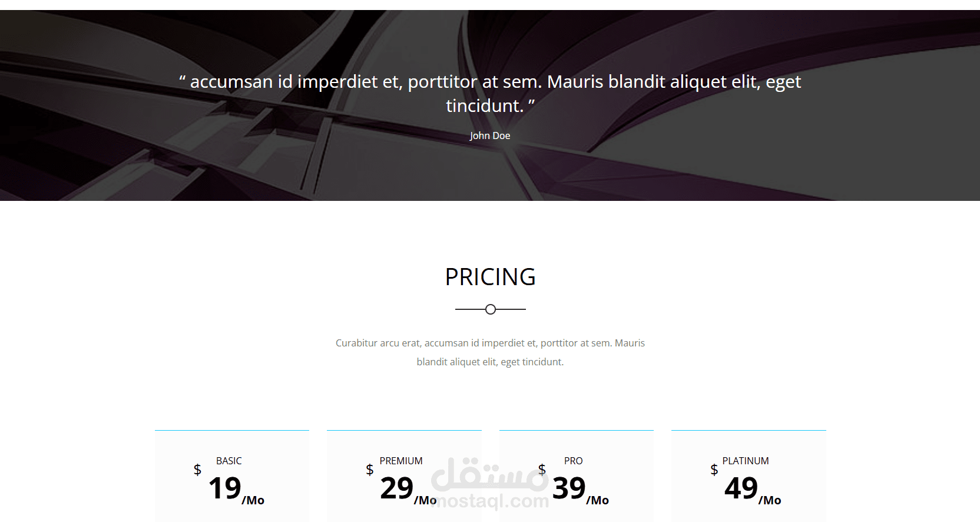
Task: Click the PRICING section heading
Action: (x=490, y=277)
